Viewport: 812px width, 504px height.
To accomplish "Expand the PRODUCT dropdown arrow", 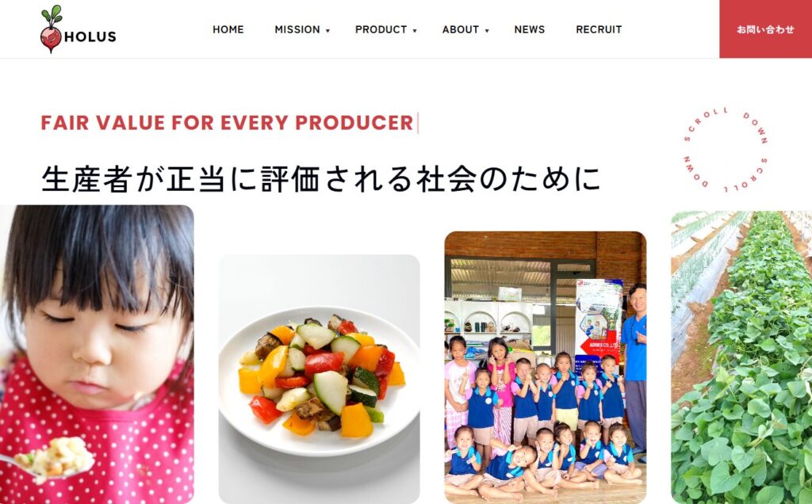I will (x=414, y=31).
